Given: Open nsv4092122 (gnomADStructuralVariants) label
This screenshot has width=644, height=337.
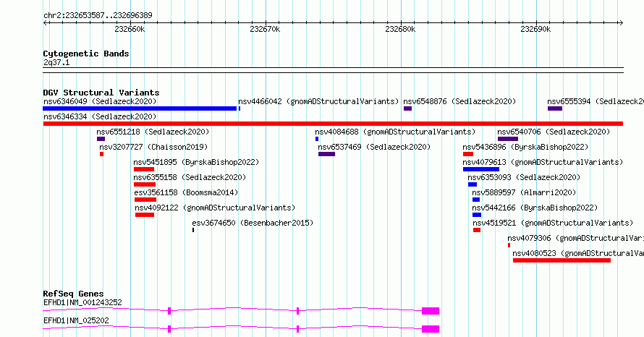Looking at the screenshot, I should 215,208.
